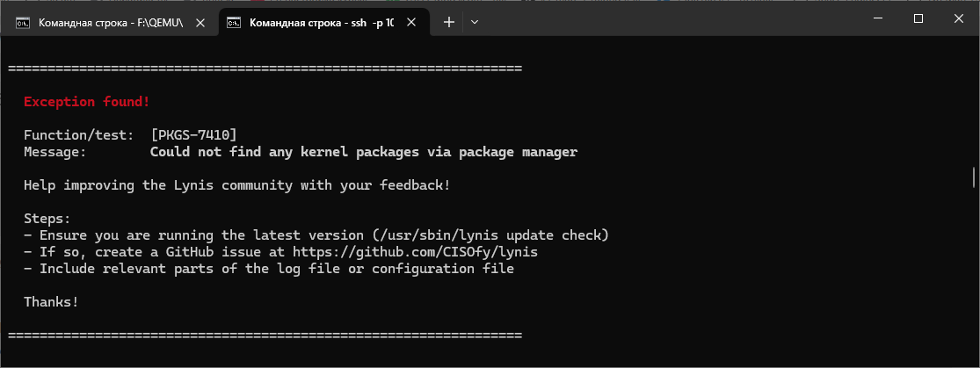Click the terminal scrollbar thumb
This screenshot has height=368, width=980.
(x=974, y=177)
